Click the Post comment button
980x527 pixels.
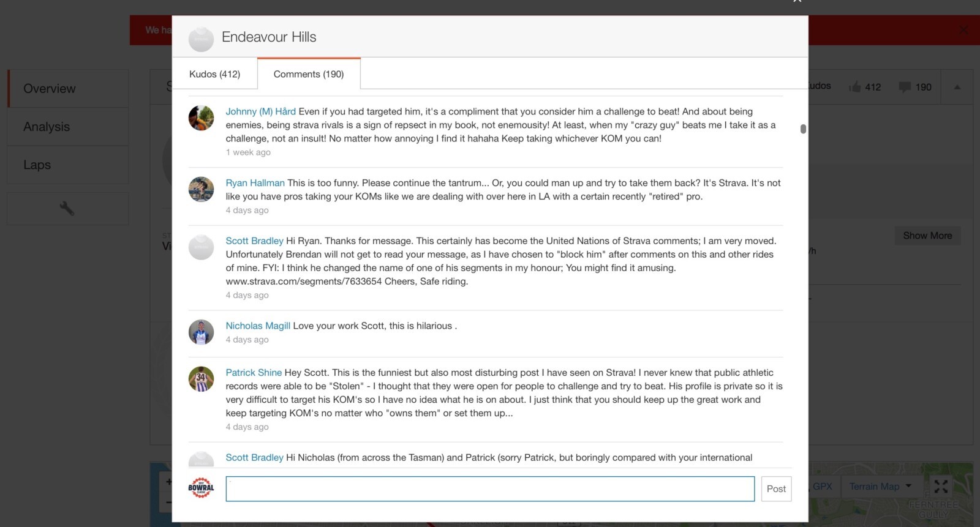coord(776,489)
